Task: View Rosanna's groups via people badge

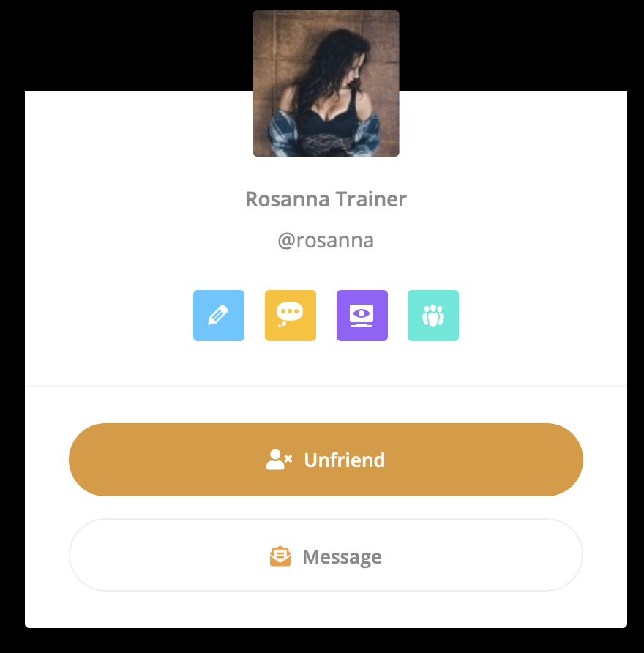Action: 433,316
